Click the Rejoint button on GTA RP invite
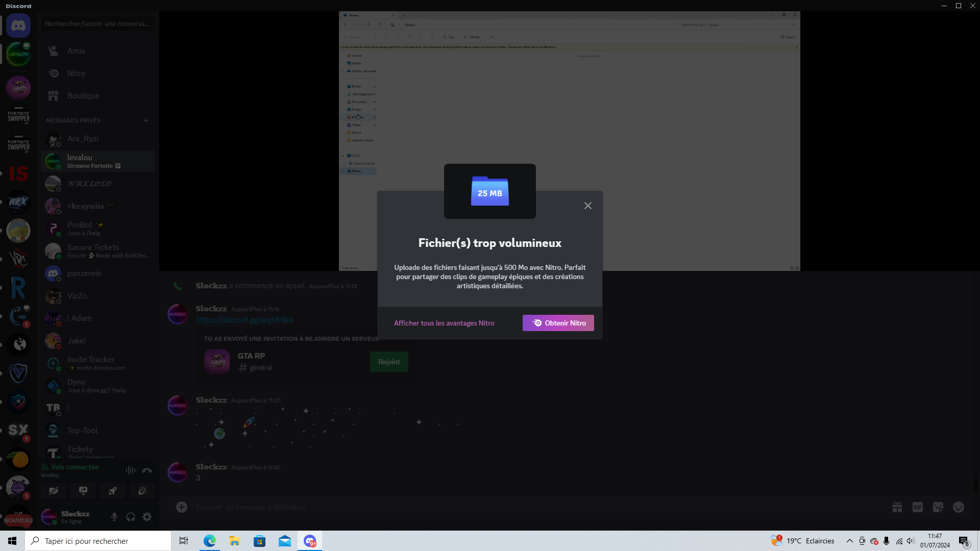 coord(389,362)
